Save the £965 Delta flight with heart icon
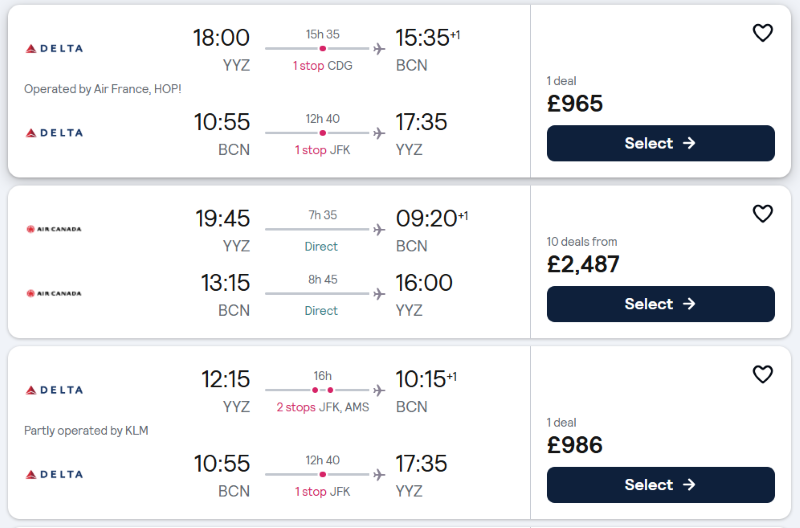800x528 pixels. (763, 33)
